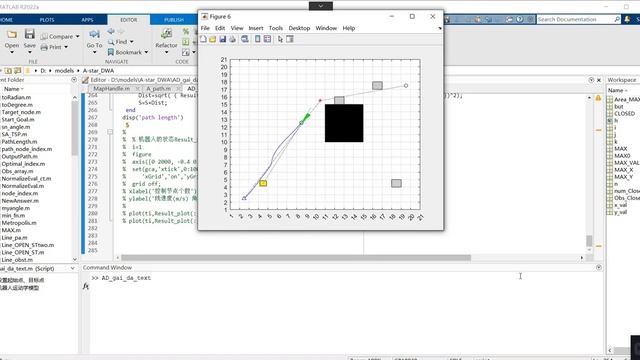Click Link Plot icon in Figure 6 toolbar
The width and height of the screenshot is (640, 360).
244,39
